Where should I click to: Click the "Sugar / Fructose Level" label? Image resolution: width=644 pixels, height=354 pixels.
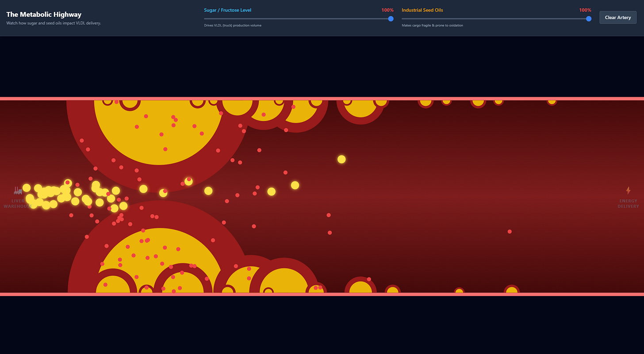point(228,10)
